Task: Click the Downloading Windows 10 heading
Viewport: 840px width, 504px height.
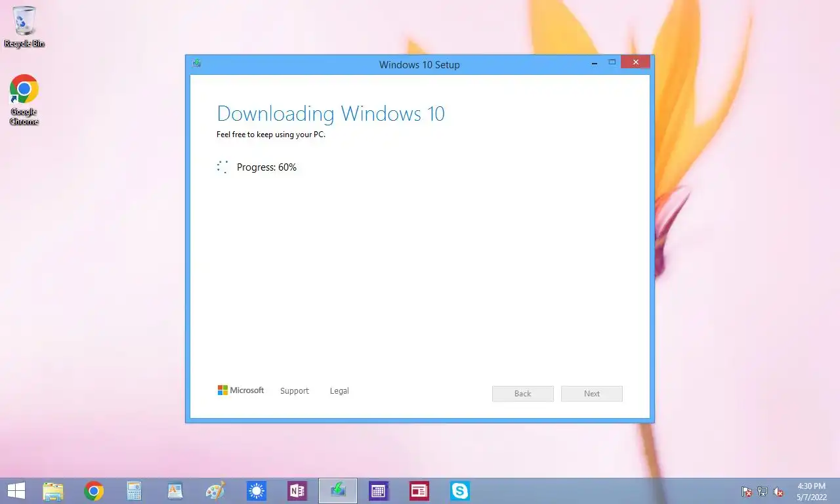Action: tap(331, 114)
